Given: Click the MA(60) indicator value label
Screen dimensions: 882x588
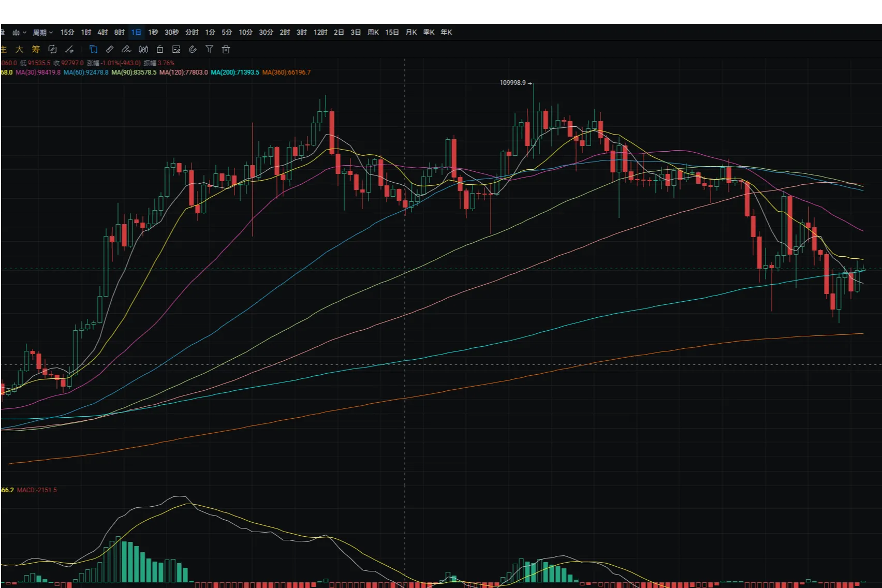Looking at the screenshot, I should click(86, 72).
